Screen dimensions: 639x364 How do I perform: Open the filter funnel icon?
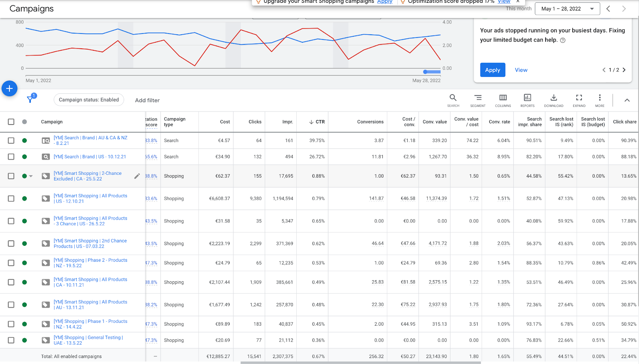[x=30, y=99]
